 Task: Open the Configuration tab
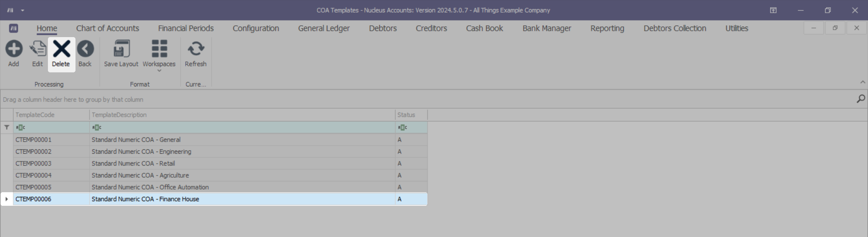[256, 28]
